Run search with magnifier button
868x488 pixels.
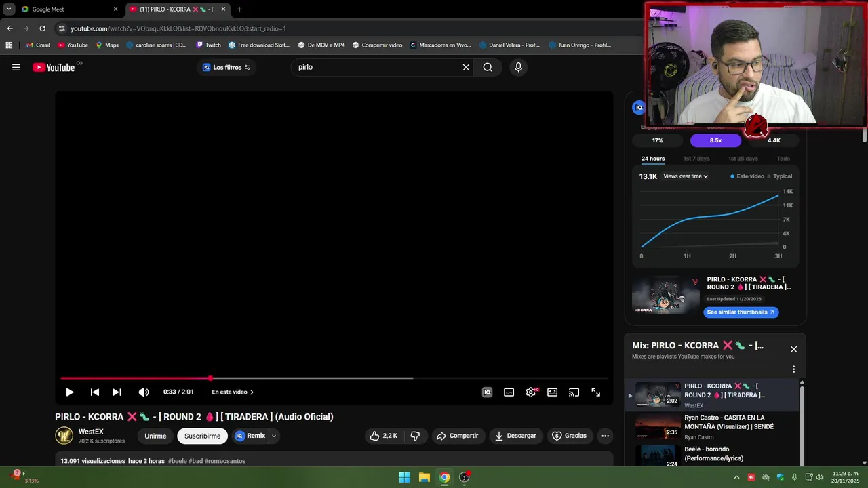pyautogui.click(x=488, y=67)
